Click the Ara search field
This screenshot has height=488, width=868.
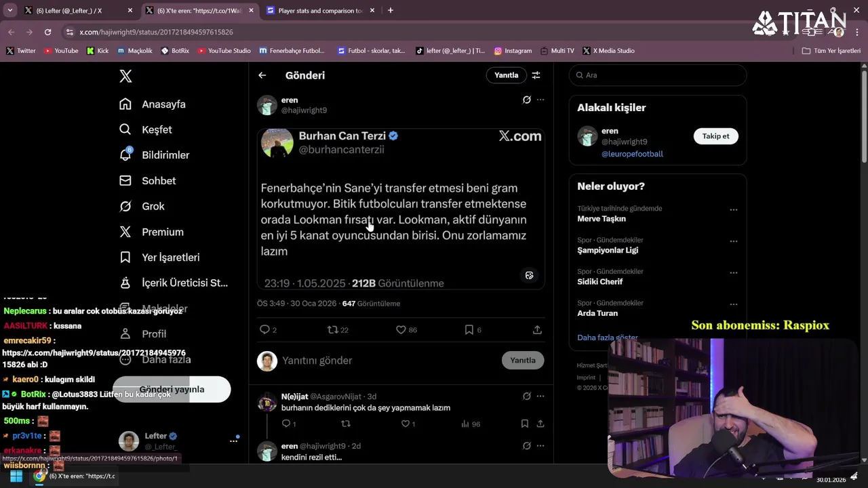(658, 75)
